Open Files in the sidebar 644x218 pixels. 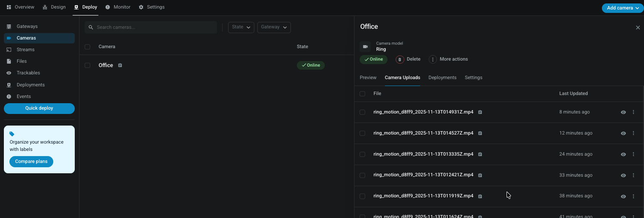(x=39, y=61)
